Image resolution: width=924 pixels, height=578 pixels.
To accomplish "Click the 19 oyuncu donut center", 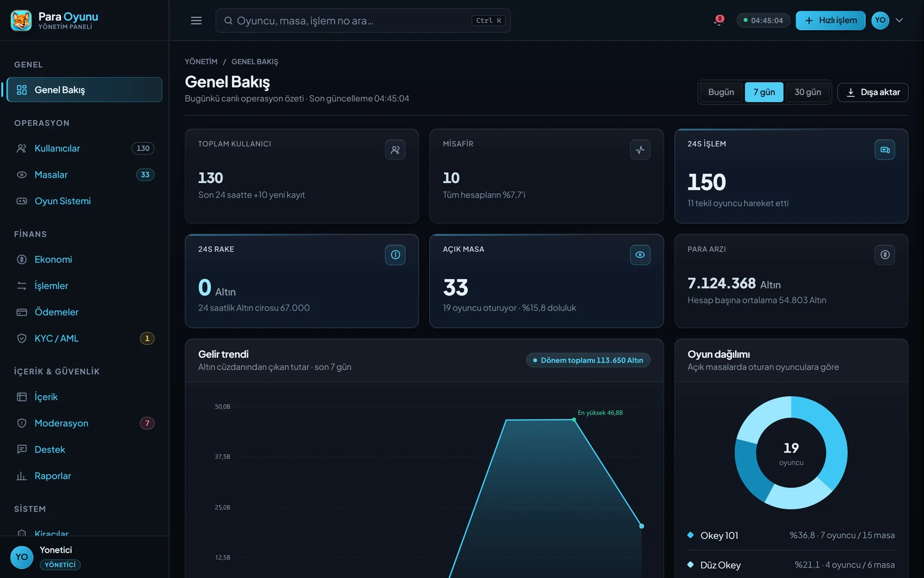I will 791,454.
